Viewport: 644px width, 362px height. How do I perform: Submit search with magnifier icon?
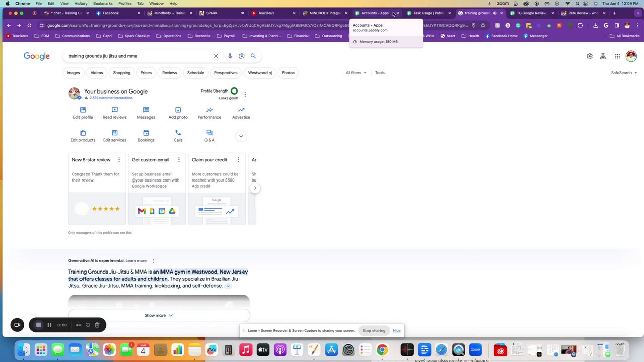pos(253,56)
